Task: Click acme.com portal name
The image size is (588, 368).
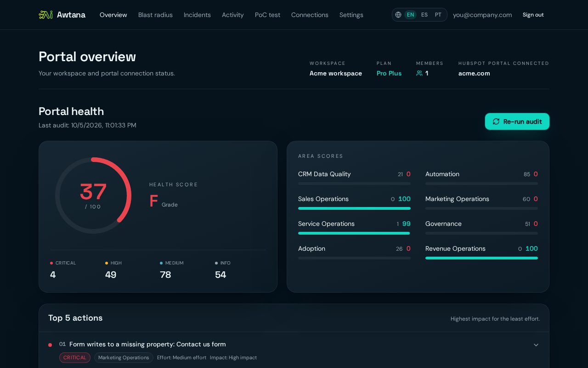Action: coord(474,73)
